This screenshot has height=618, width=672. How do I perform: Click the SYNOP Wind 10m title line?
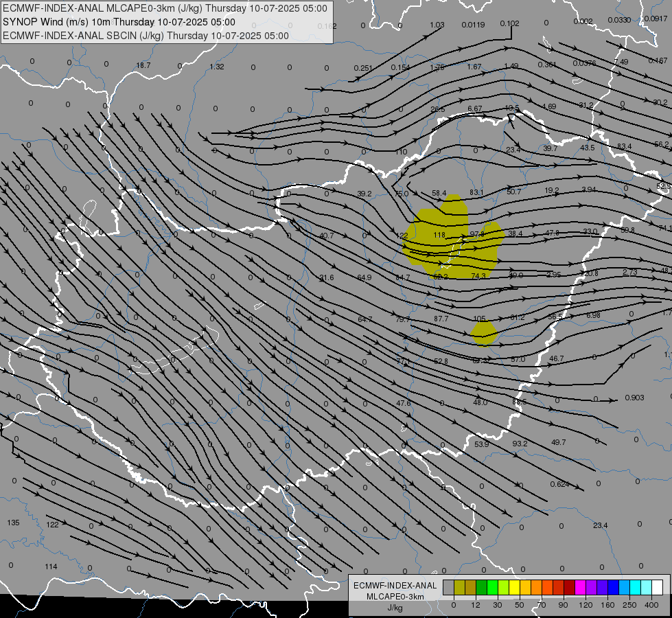pos(119,22)
